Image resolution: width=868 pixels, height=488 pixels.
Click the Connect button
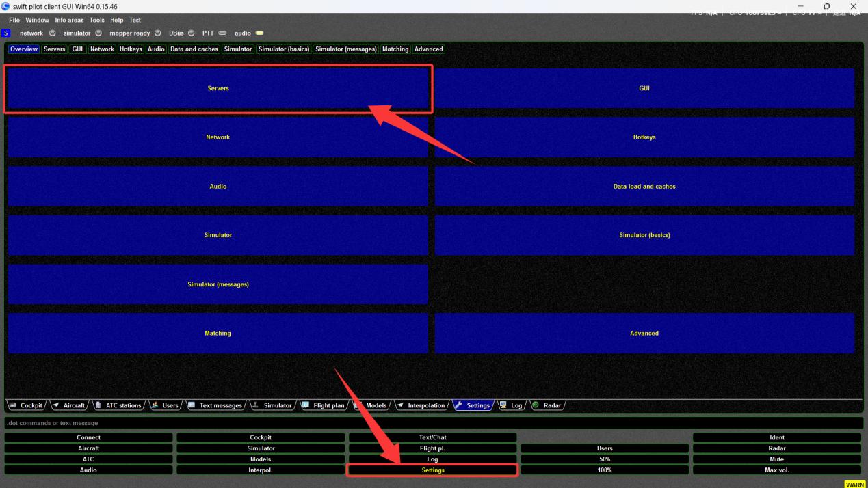coord(88,437)
